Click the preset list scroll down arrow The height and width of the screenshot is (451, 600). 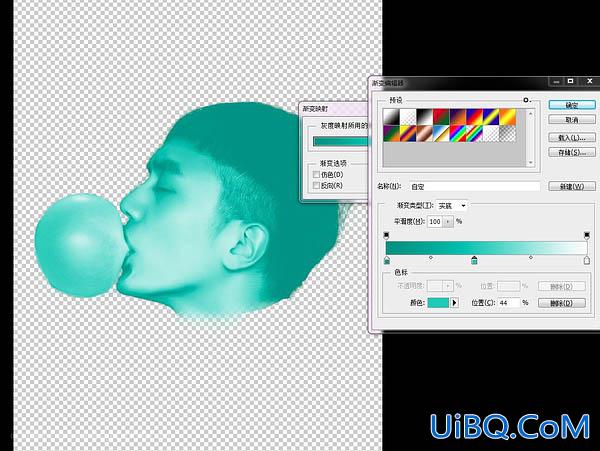point(530,163)
